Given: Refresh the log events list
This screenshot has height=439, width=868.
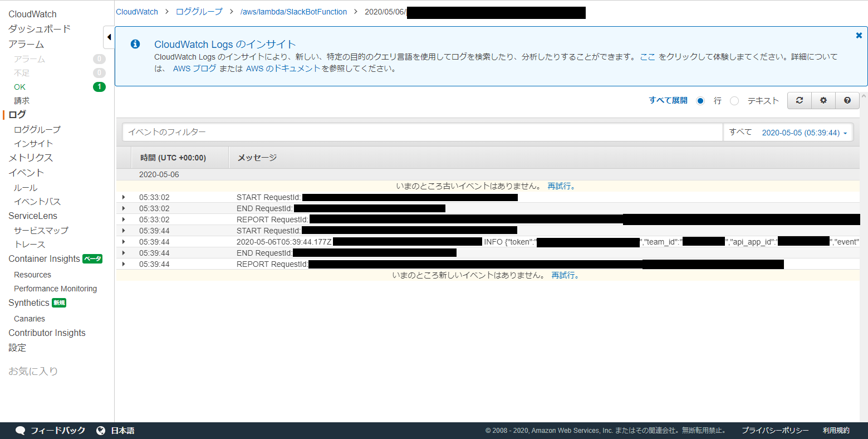Looking at the screenshot, I should (x=800, y=100).
